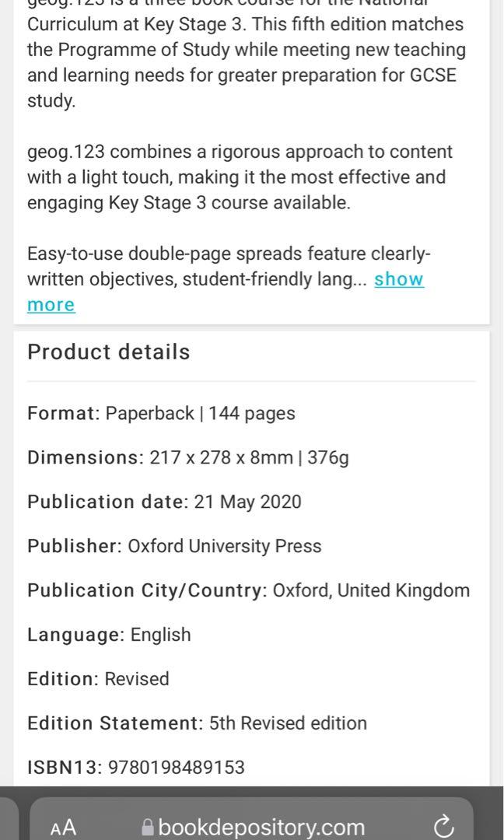Open the AA text size settings
The height and width of the screenshot is (840, 504).
64,827
